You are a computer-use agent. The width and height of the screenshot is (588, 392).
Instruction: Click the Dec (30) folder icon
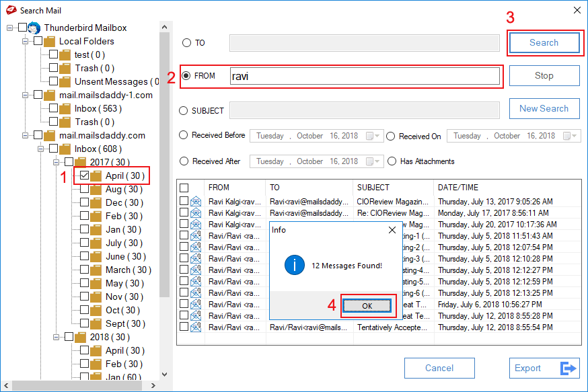point(96,203)
